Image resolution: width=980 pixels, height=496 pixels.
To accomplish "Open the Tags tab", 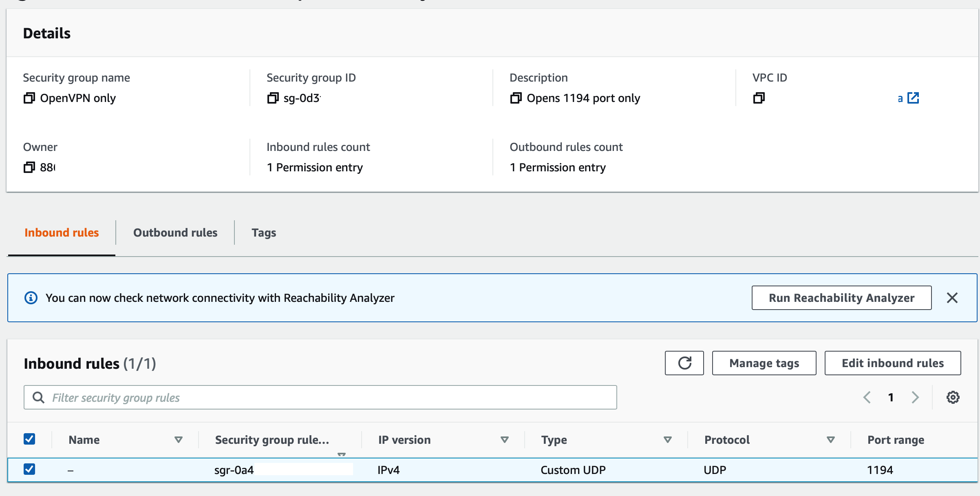I will (264, 232).
